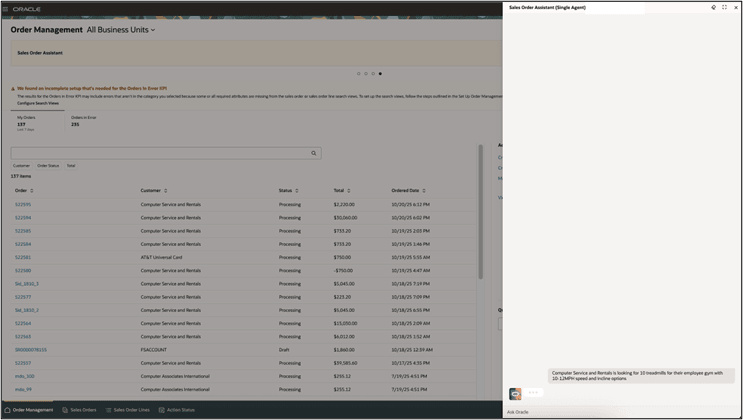
Task: Switch to Order Management bottom tab
Action: coord(29,410)
